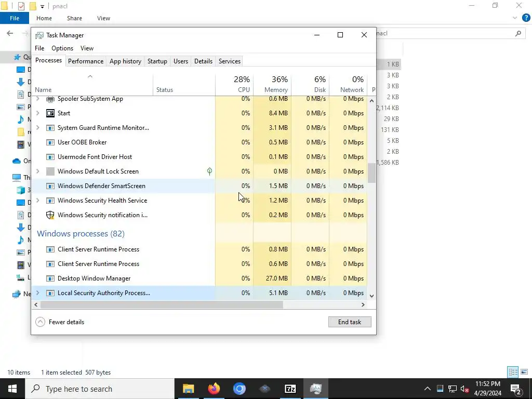
Task: Switch to the Performance tab
Action: [86, 61]
